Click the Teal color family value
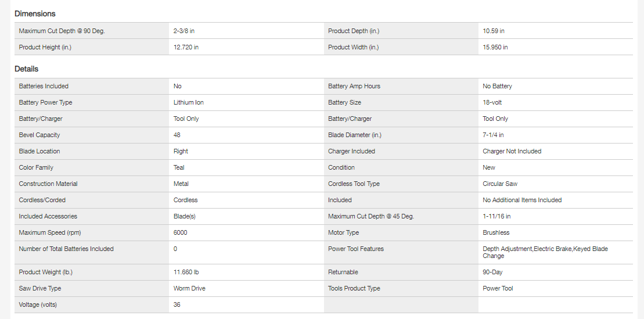 pyautogui.click(x=179, y=167)
